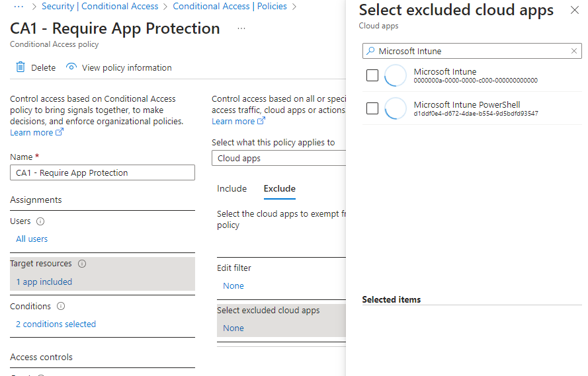Click the eye icon for View policy information

(71, 67)
